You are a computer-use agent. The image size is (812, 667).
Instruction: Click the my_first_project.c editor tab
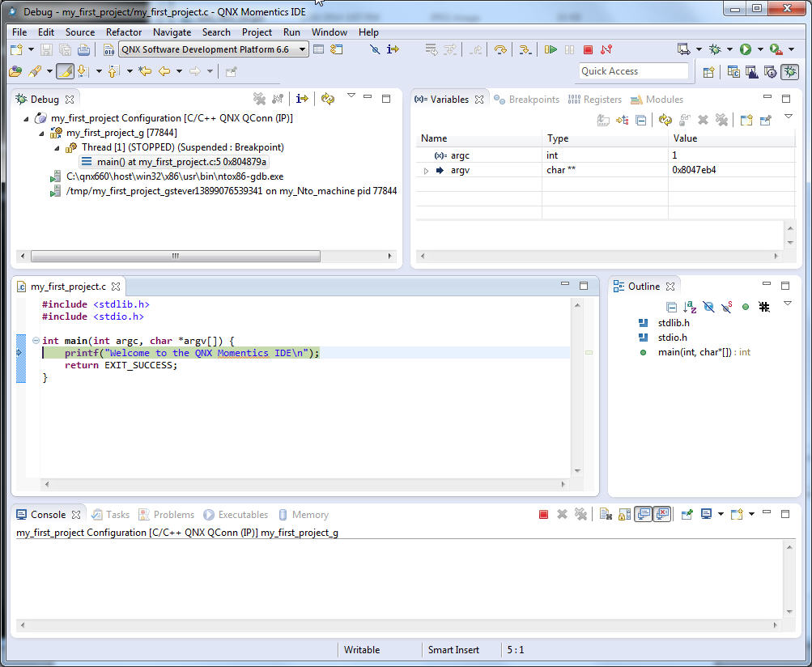tap(68, 287)
